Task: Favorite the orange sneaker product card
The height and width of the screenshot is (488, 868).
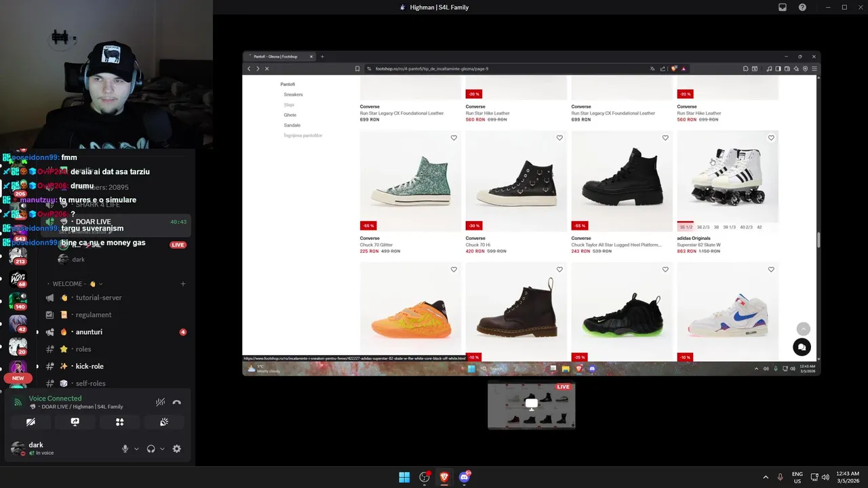Action: [x=454, y=269]
